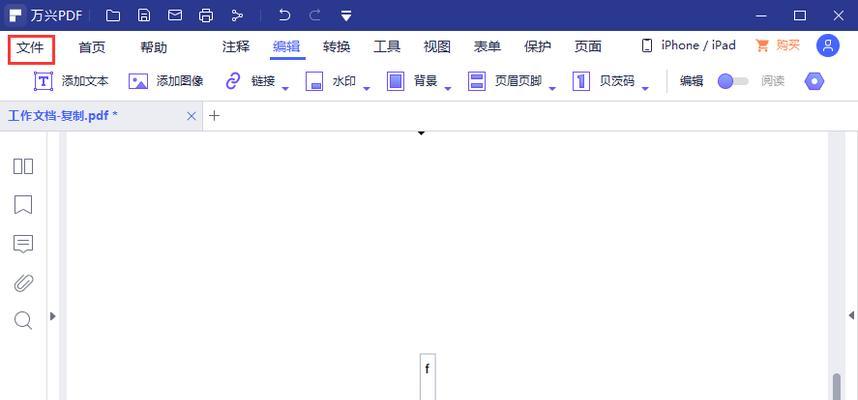Image resolution: width=858 pixels, height=400 pixels.
Task: Click the Email envelope icon
Action: 175,15
